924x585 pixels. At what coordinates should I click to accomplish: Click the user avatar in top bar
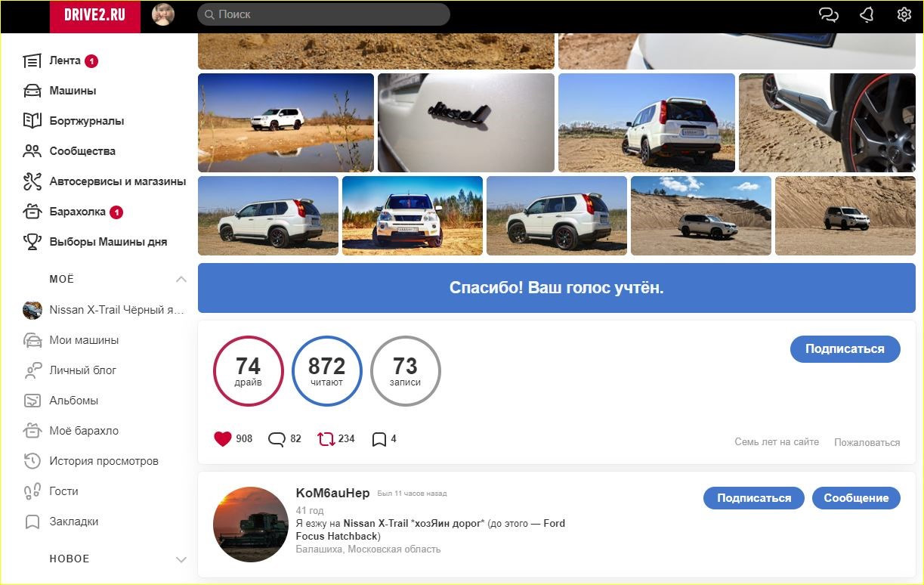click(163, 14)
